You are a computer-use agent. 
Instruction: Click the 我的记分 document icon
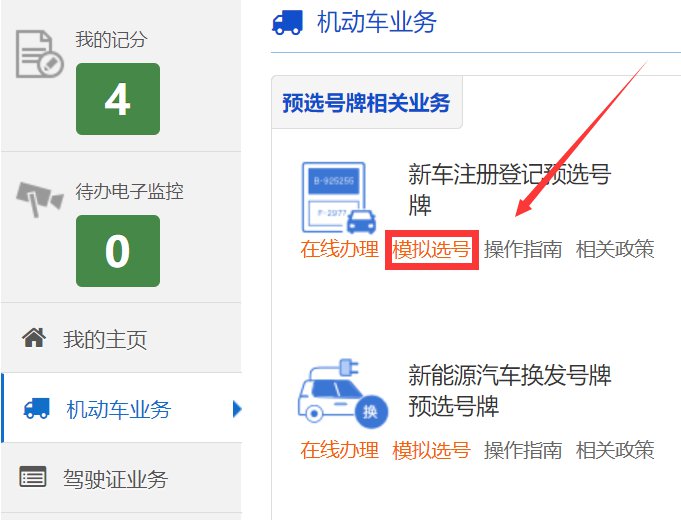point(40,54)
